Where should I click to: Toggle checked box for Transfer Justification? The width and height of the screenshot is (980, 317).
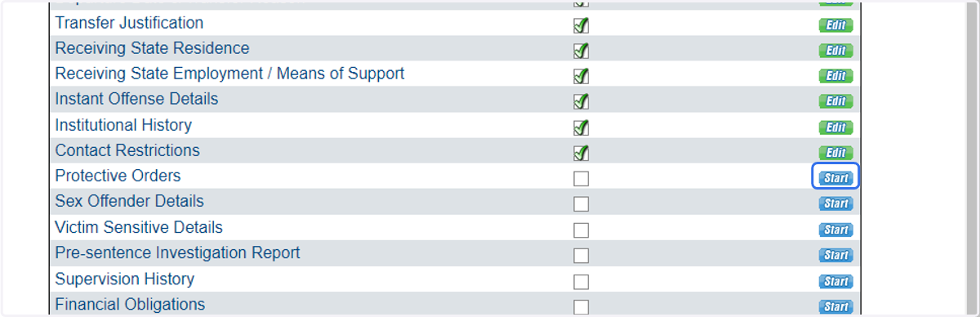(x=581, y=25)
